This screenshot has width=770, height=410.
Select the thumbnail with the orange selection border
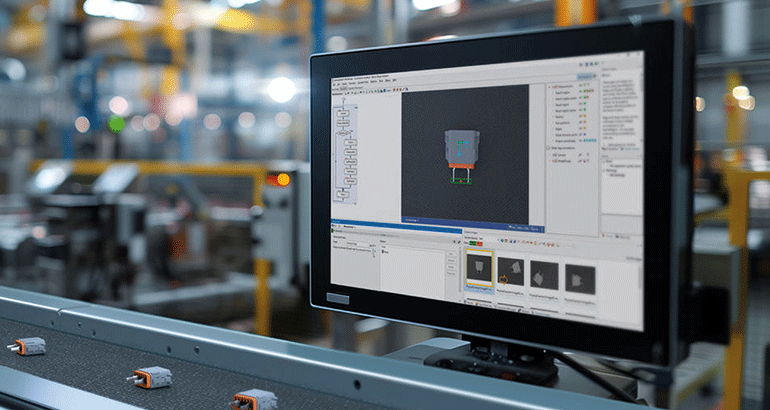479,268
